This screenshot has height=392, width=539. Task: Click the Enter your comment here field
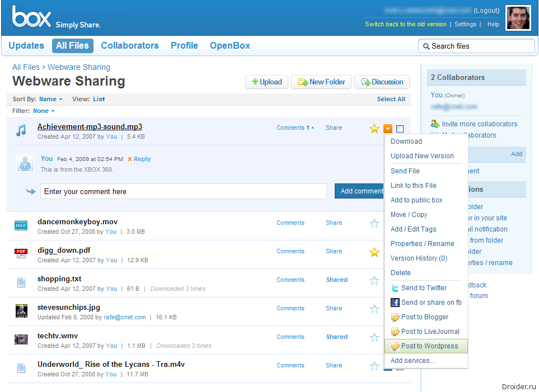coord(183,191)
